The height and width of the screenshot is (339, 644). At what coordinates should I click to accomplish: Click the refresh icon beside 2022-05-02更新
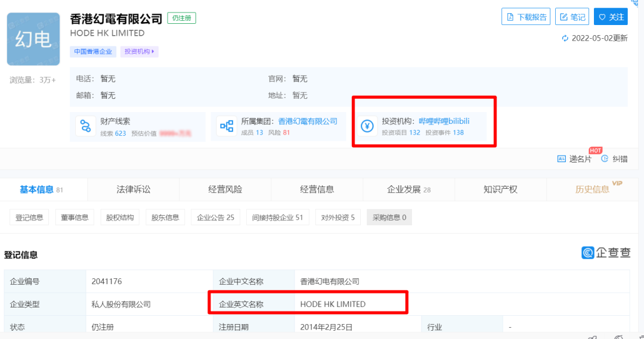point(565,38)
